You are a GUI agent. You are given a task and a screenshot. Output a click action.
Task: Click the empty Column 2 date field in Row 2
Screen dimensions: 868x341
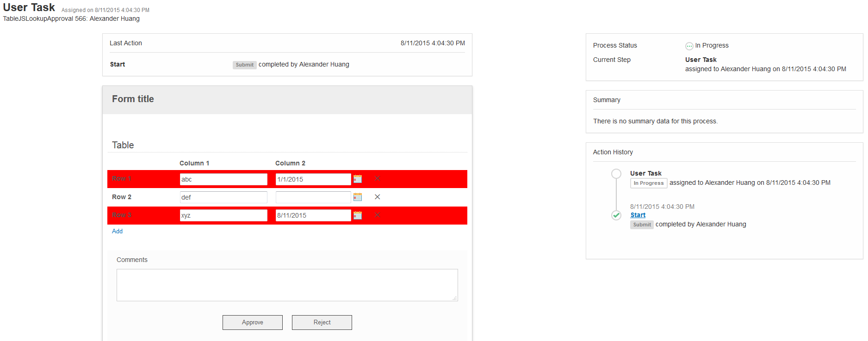(313, 197)
